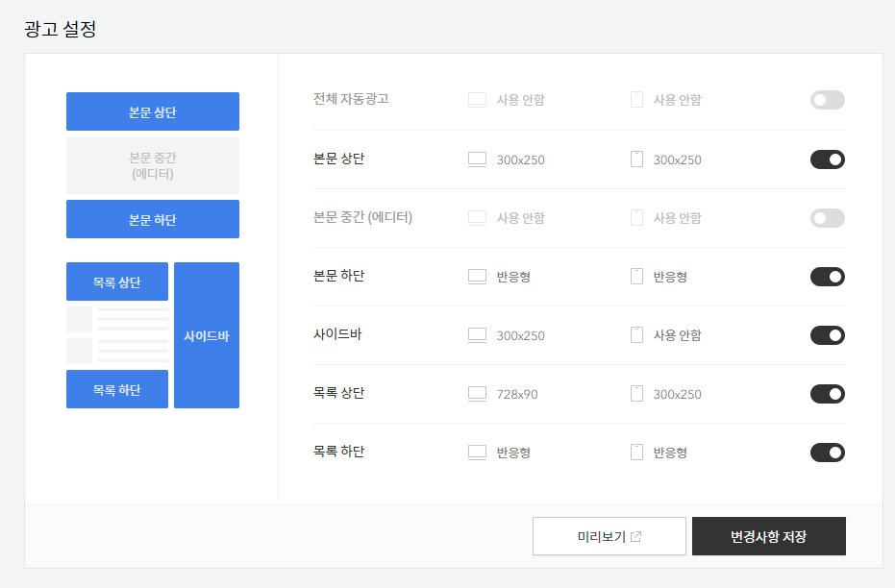Open desktop size 300x250 for 사이드바
The image size is (895, 588).
coord(520,336)
